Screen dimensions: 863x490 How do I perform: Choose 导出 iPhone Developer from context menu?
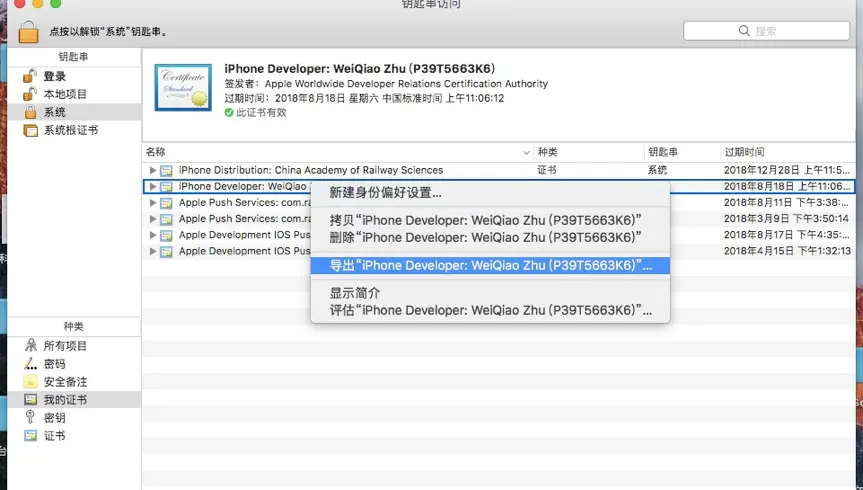click(490, 265)
